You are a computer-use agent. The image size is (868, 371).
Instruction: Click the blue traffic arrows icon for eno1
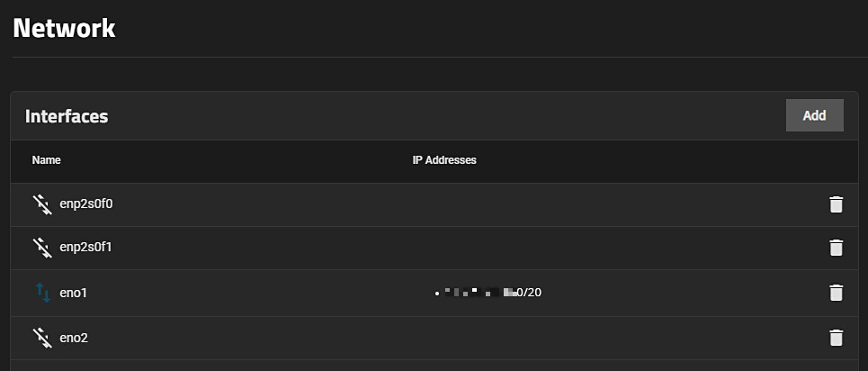[42, 292]
